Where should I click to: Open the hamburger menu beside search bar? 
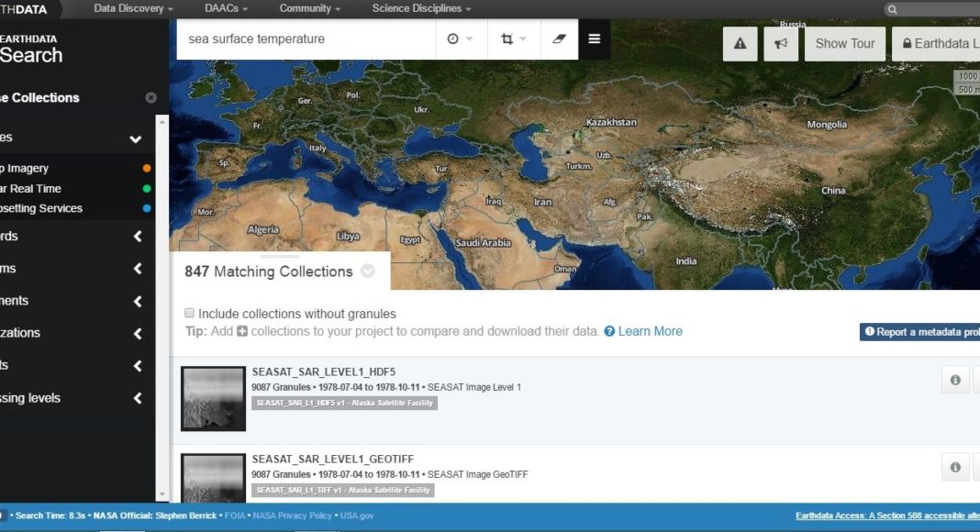coord(595,39)
